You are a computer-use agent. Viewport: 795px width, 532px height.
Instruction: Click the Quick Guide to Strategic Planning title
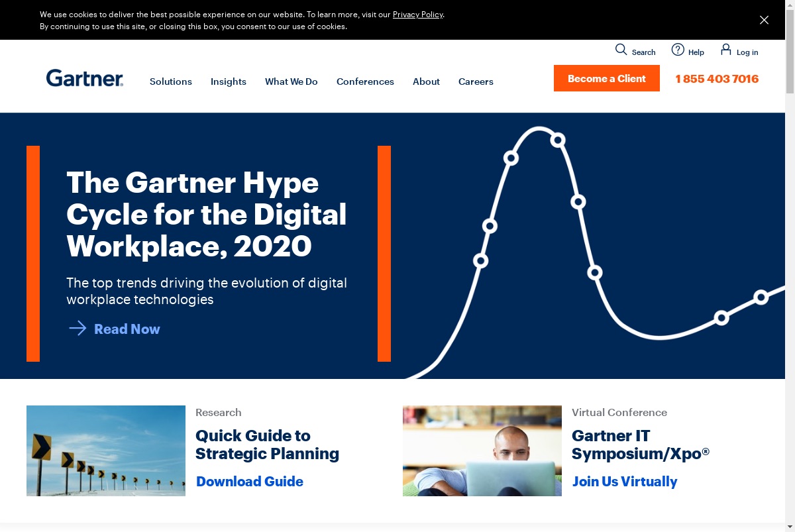[267, 445]
